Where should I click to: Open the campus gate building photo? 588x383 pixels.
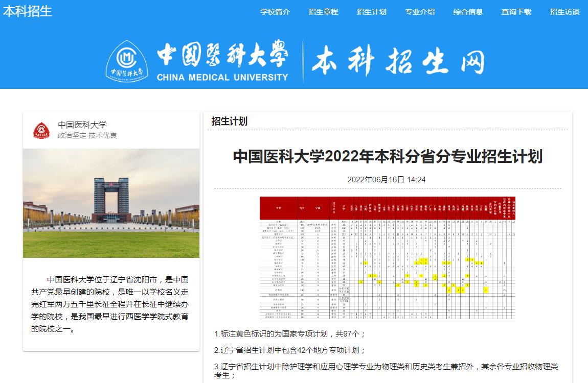click(111, 203)
